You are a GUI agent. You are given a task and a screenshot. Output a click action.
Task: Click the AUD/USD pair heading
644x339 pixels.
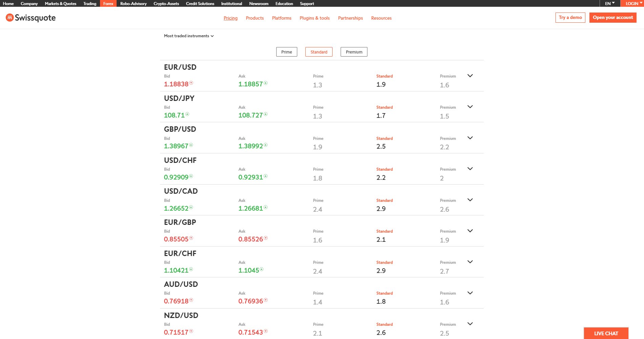(181, 284)
